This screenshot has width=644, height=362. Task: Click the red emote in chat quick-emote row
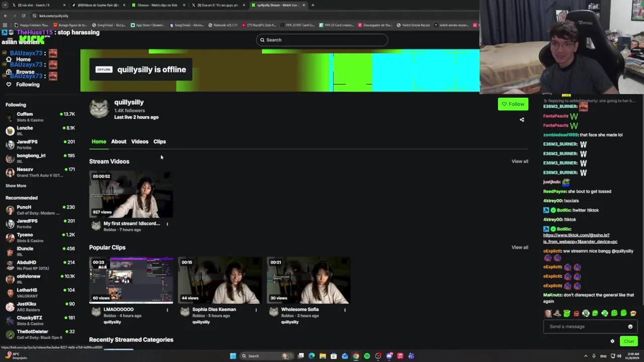coord(576,313)
